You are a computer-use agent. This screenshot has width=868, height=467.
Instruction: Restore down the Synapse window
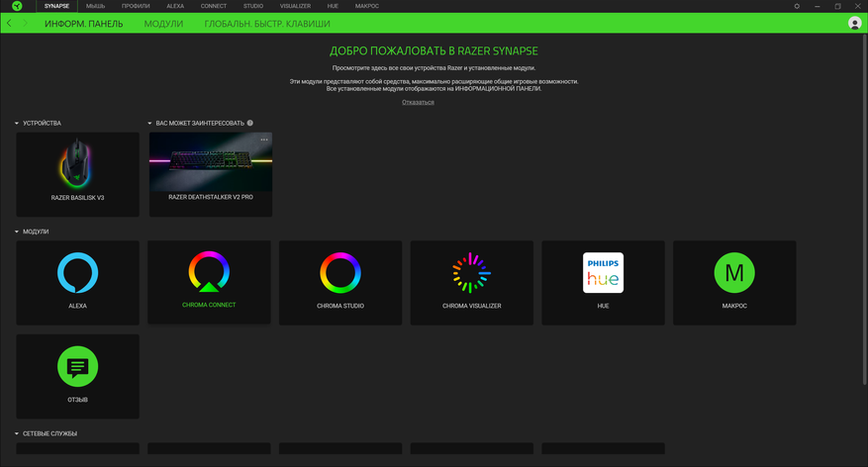[x=837, y=6]
